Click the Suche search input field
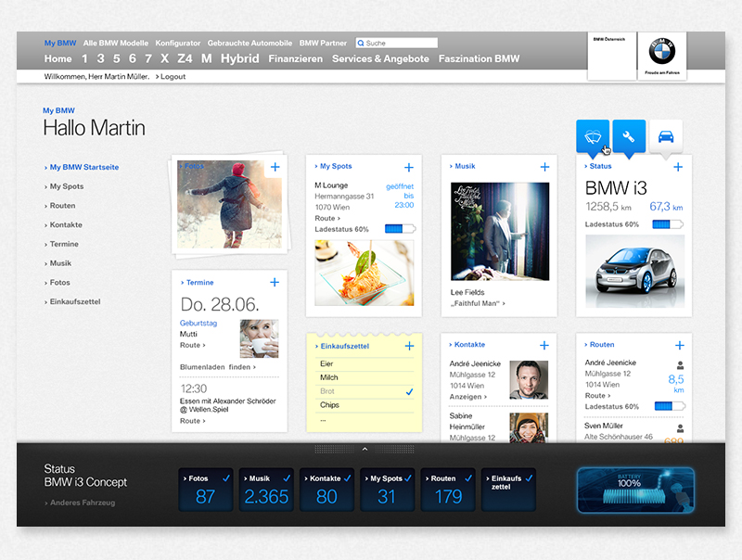The image size is (742, 560). click(x=399, y=43)
